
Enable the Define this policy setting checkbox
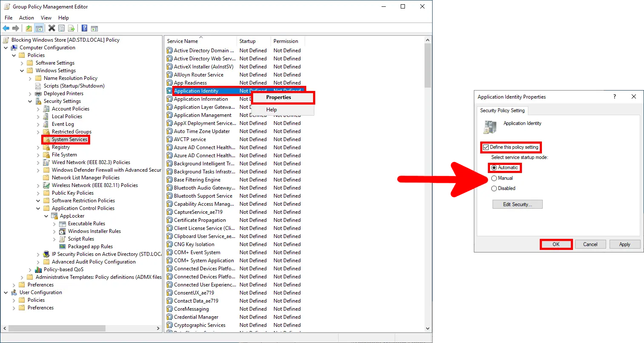[486, 147]
